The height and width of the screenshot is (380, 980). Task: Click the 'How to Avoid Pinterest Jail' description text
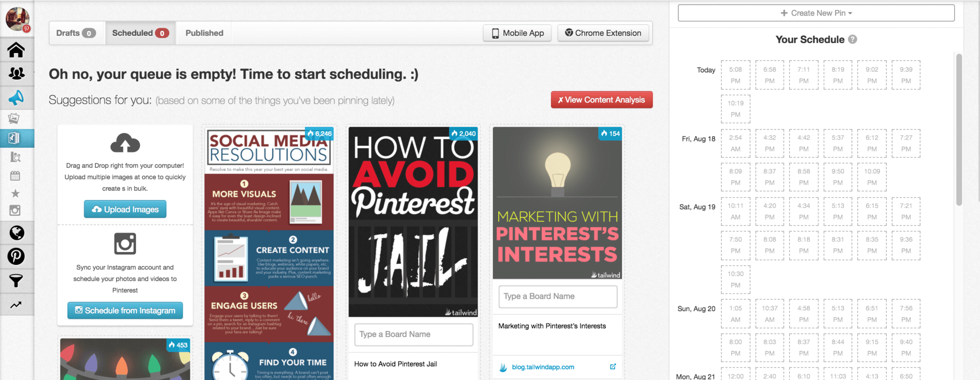[x=395, y=364]
